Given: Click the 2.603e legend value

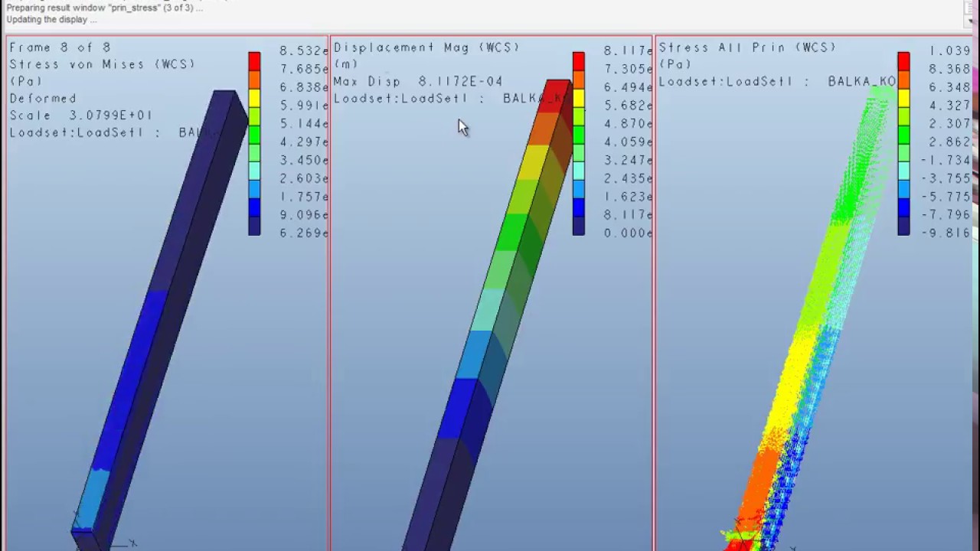Looking at the screenshot, I should click(x=304, y=179).
